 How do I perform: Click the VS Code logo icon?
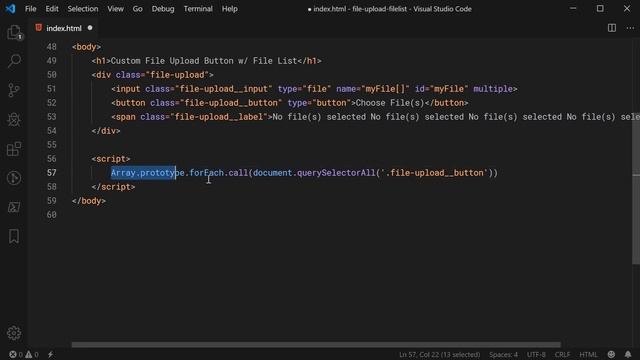tap(10, 9)
